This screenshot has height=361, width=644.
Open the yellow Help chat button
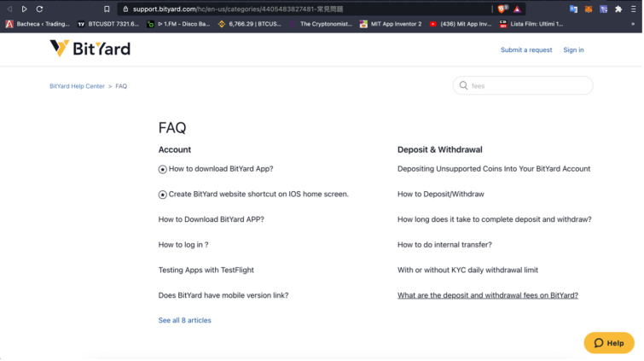[x=609, y=343]
